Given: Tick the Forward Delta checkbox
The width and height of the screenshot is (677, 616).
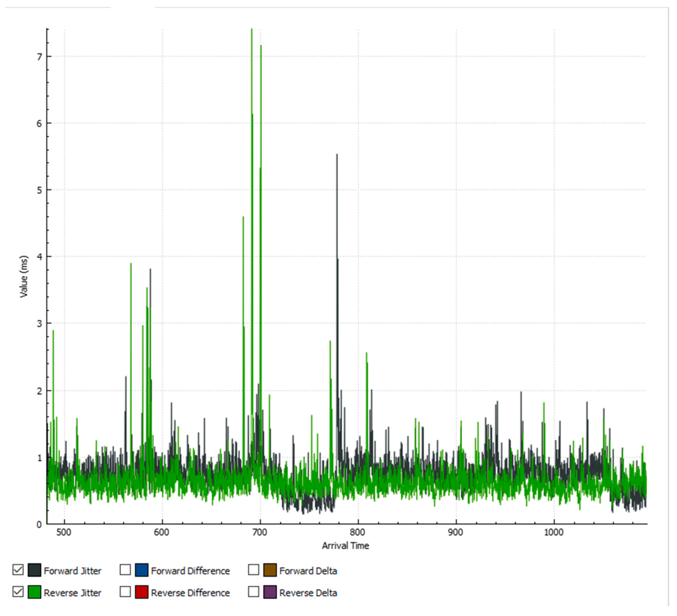Looking at the screenshot, I should [x=254, y=570].
